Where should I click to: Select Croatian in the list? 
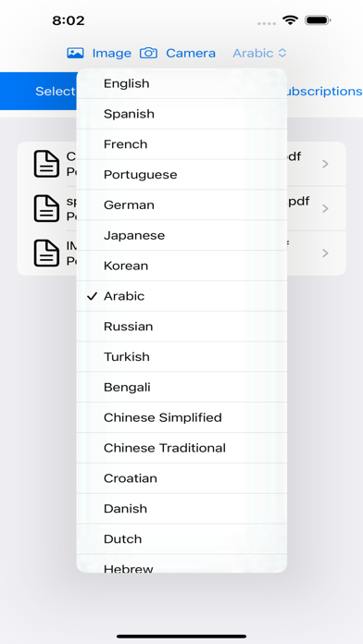click(181, 478)
